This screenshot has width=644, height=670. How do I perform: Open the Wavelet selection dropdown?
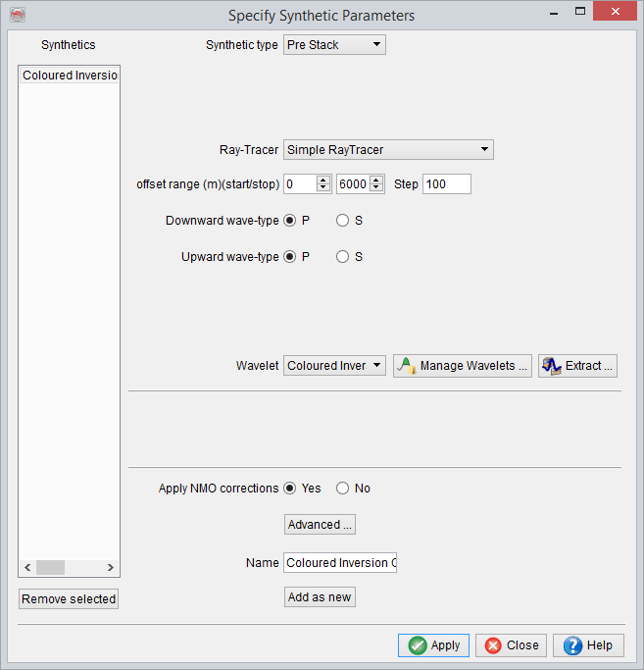pyautogui.click(x=334, y=366)
